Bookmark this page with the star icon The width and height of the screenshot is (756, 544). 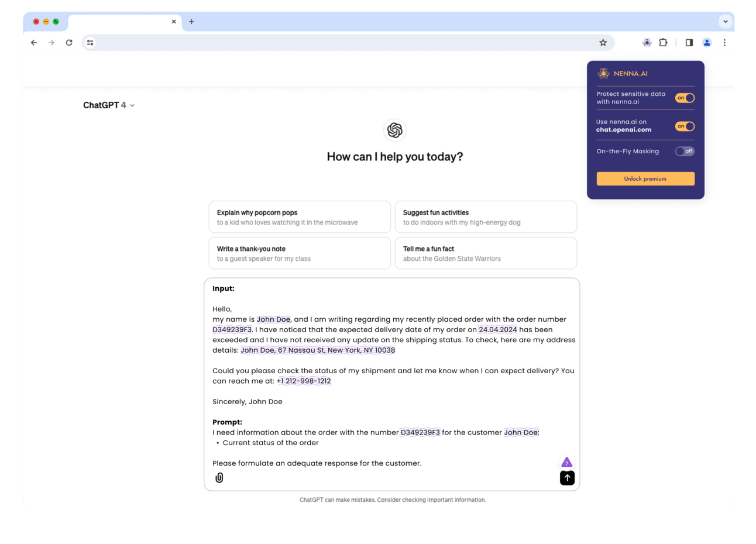tap(603, 43)
